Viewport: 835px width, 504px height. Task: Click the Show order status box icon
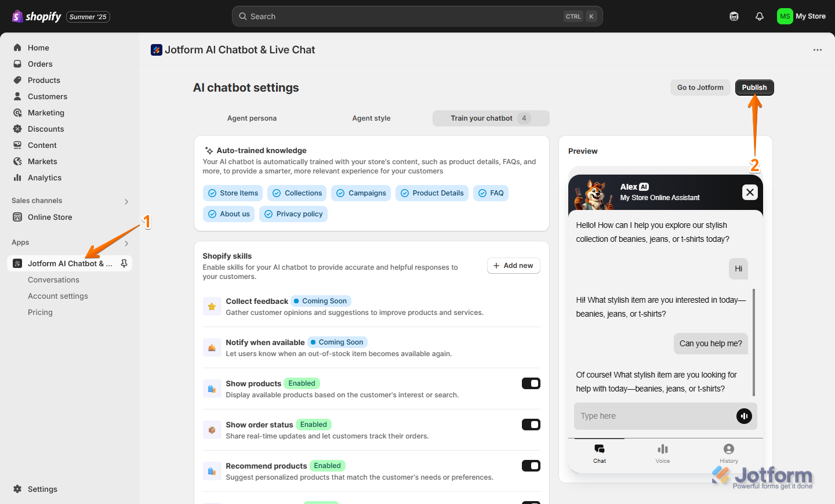[x=212, y=430]
